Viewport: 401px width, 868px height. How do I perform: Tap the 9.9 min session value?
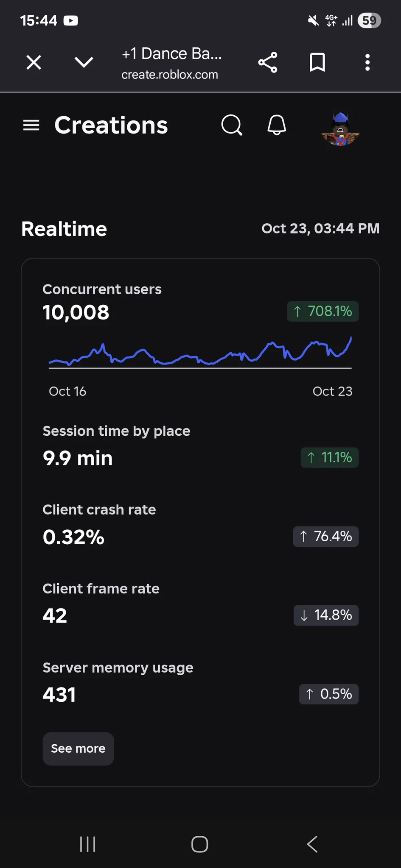coord(78,458)
